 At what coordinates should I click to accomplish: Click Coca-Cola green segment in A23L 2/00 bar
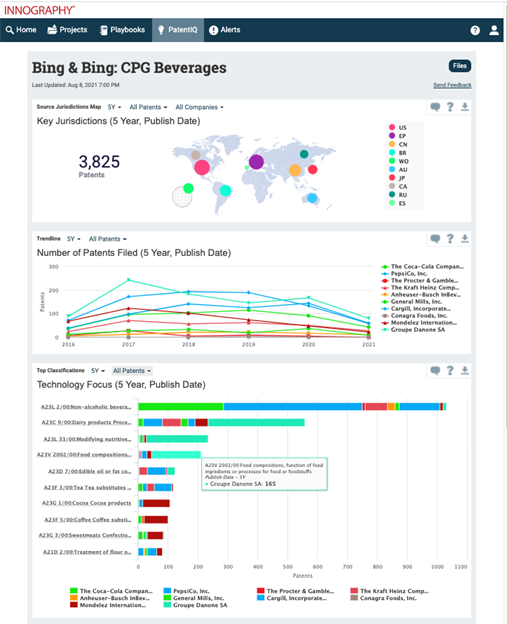181,407
